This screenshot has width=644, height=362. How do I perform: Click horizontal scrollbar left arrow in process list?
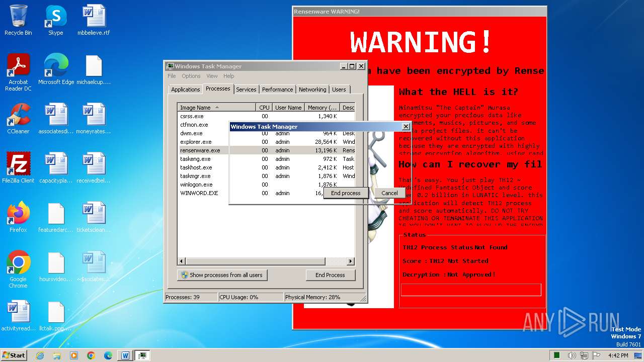pos(182,261)
